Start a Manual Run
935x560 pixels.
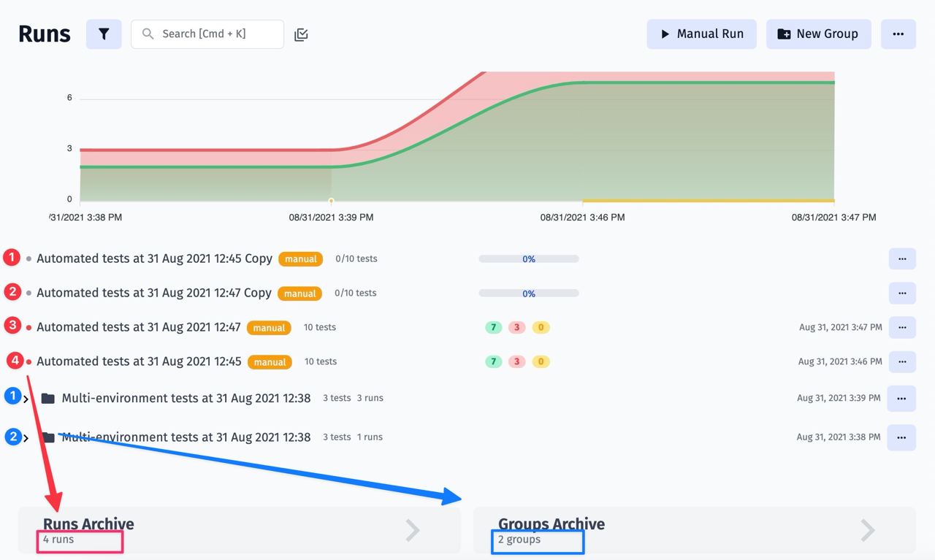(701, 34)
